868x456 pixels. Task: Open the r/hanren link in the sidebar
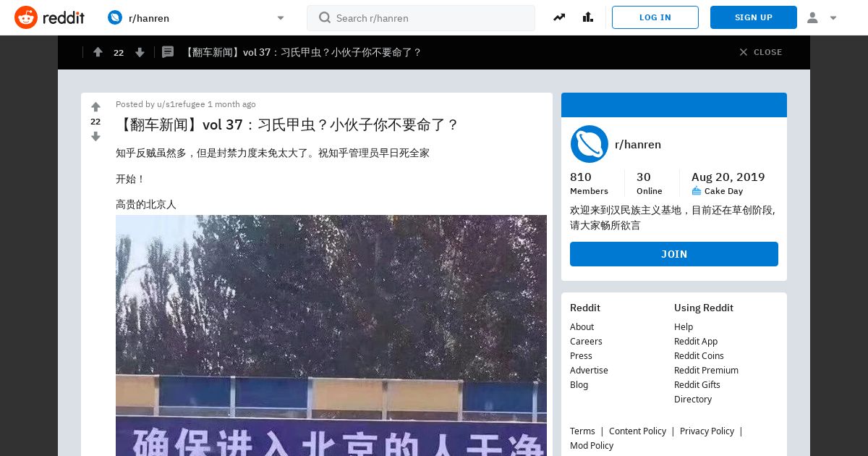638,144
